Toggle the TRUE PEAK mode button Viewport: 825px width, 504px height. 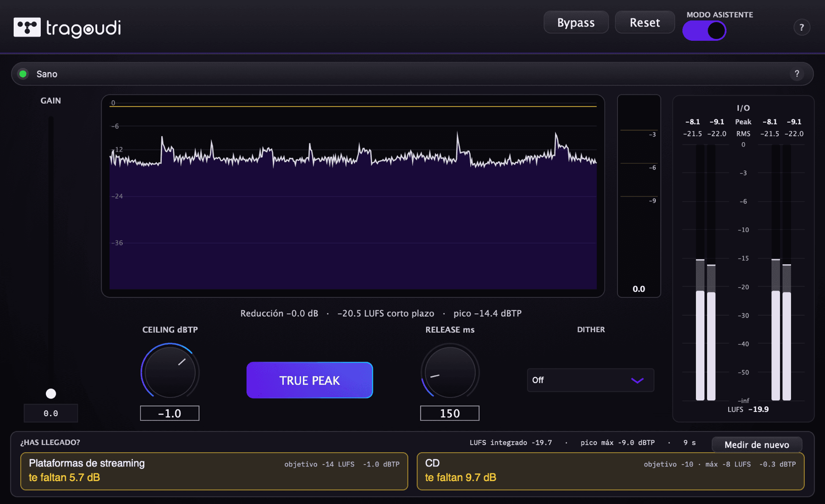310,380
